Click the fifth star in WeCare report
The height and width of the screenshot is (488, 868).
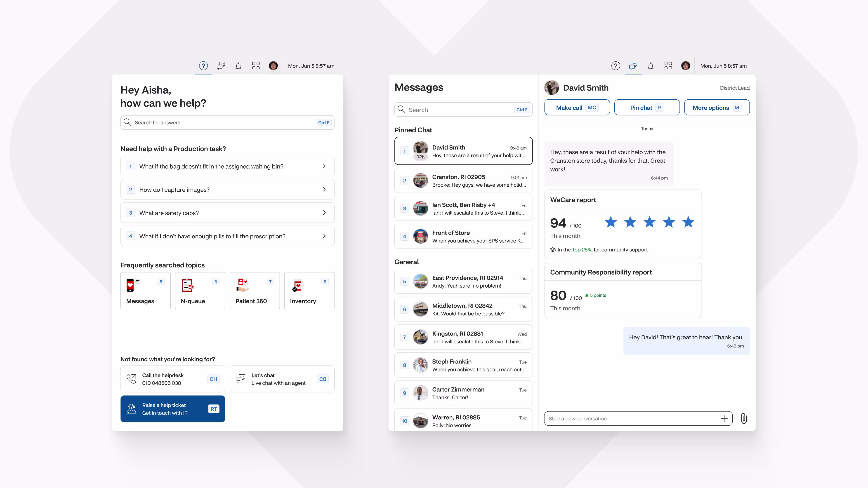coord(688,222)
